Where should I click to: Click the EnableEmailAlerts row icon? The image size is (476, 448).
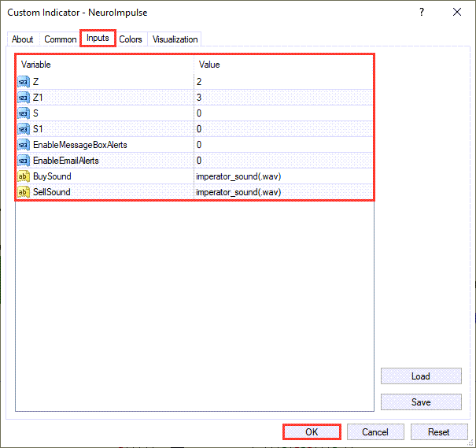tap(23, 160)
